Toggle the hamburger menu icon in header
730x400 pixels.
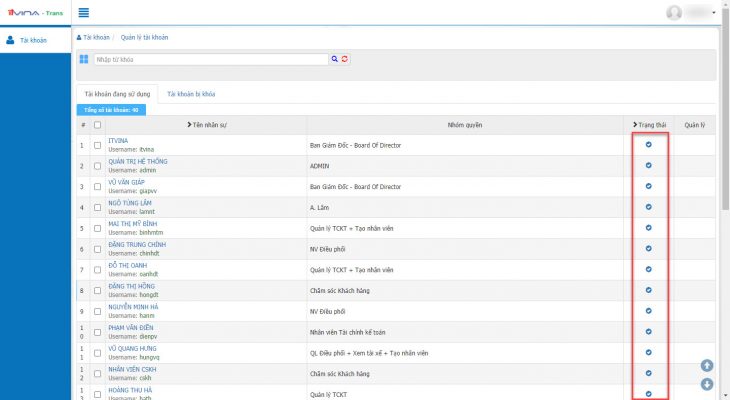(84, 12)
